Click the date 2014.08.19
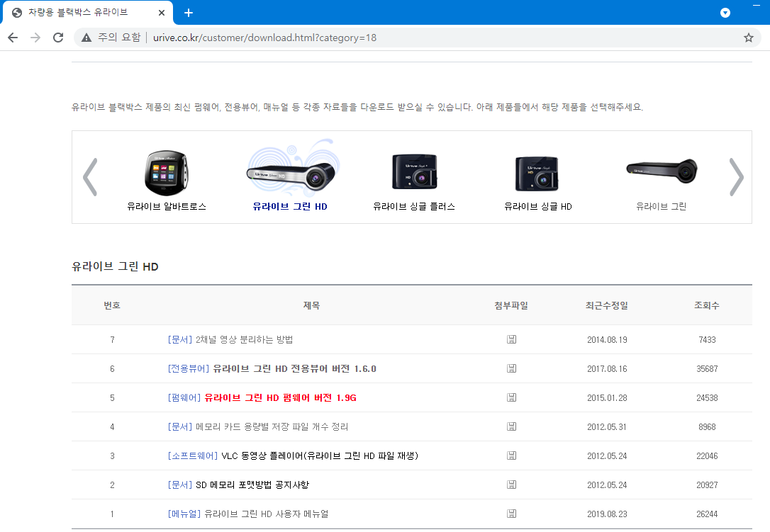This screenshot has width=770, height=532. point(607,339)
